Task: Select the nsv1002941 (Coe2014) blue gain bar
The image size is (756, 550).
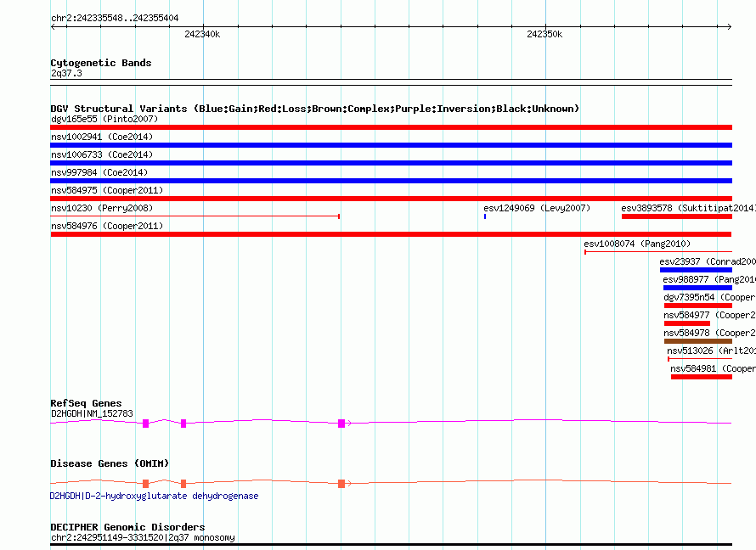Action: (391, 145)
